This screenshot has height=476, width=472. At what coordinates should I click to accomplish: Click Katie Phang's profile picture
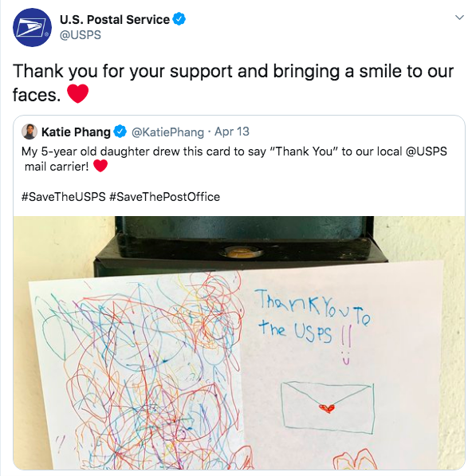[29, 132]
